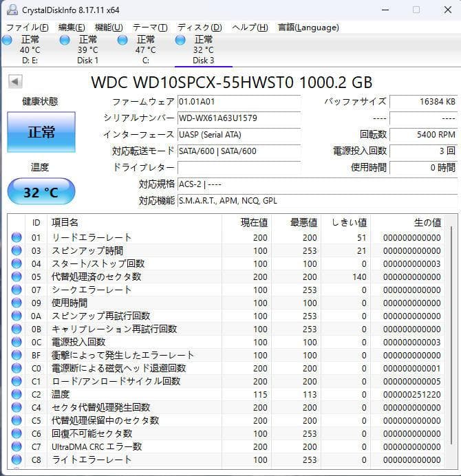
Task: Click status orb for ID 05 代替処理済のセクタ数
Action: click(17, 277)
